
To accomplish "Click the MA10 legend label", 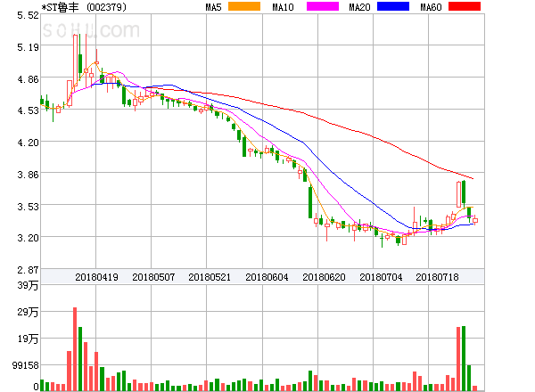I will tap(283, 7).
